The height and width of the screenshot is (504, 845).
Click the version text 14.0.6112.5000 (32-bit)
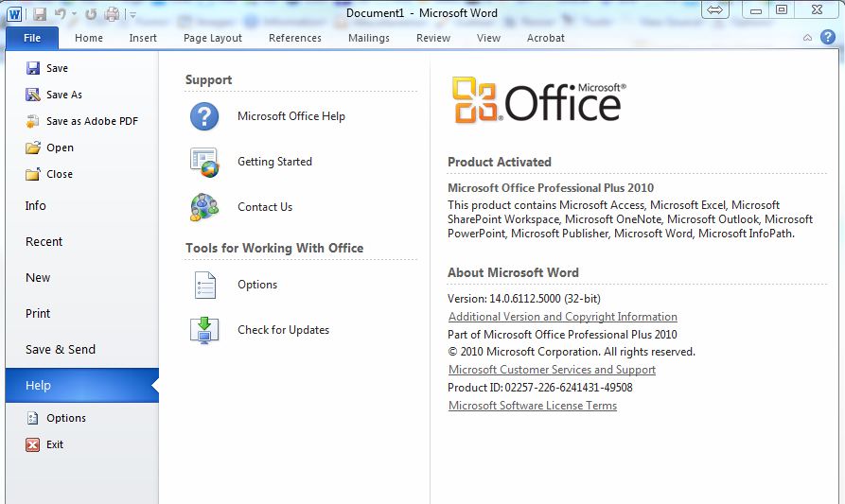(545, 298)
